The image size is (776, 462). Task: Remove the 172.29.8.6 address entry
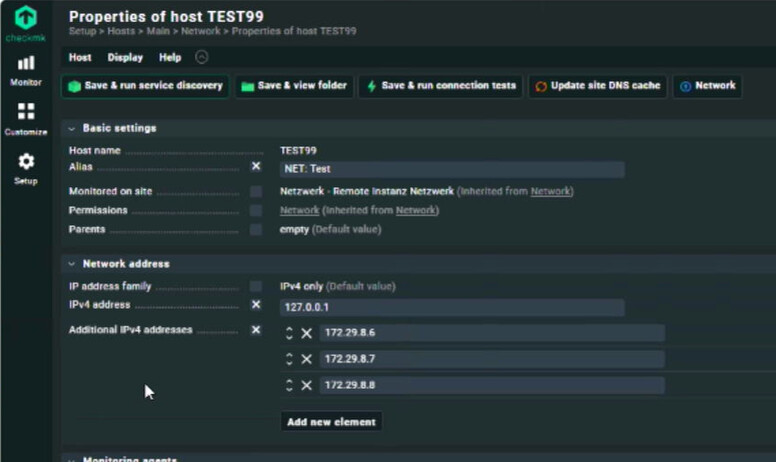[306, 333]
